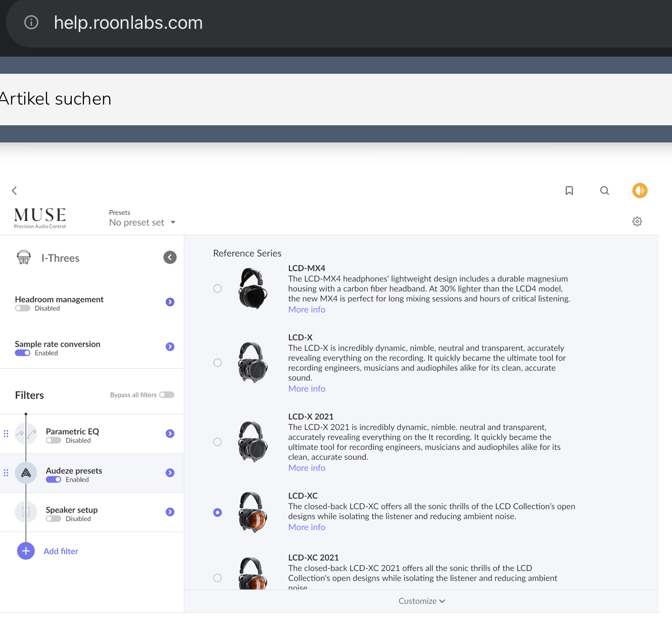Screen dimensions: 672x636
Task: Click the I-Threes headphones zone icon
Action: click(x=24, y=258)
